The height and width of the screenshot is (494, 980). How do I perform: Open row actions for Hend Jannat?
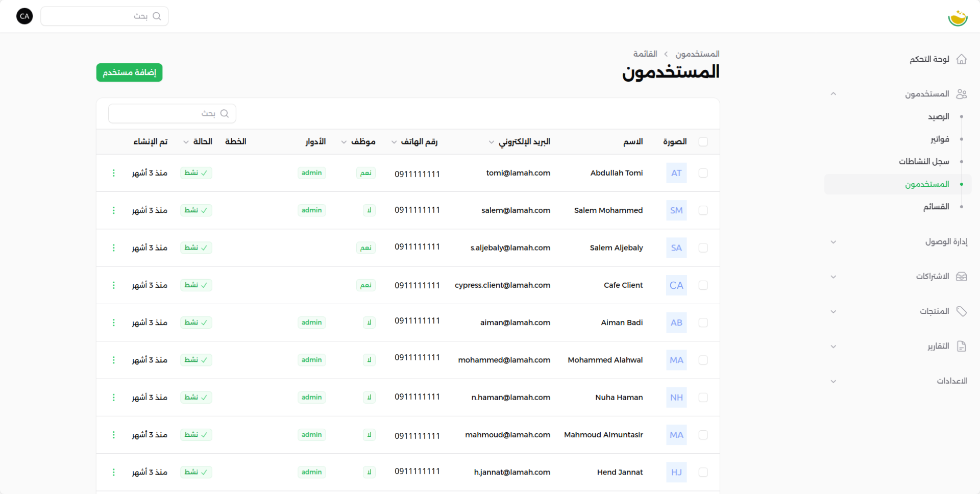click(113, 472)
